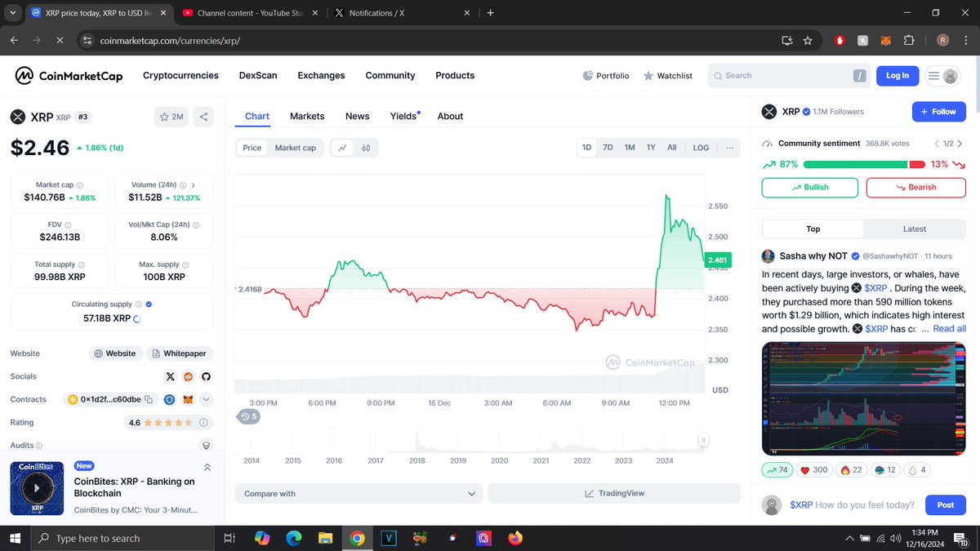Click the MetaMask fox icon in contracts
This screenshot has height=551, width=980.
188,399
